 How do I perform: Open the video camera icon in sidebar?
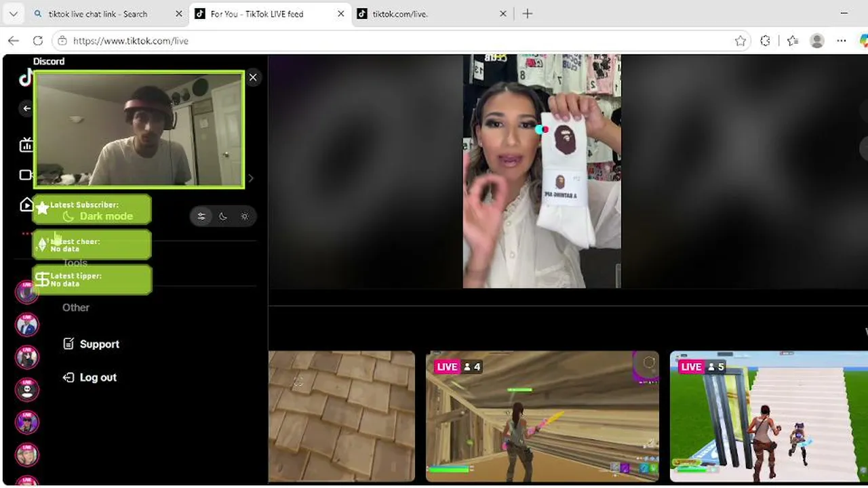(x=26, y=175)
